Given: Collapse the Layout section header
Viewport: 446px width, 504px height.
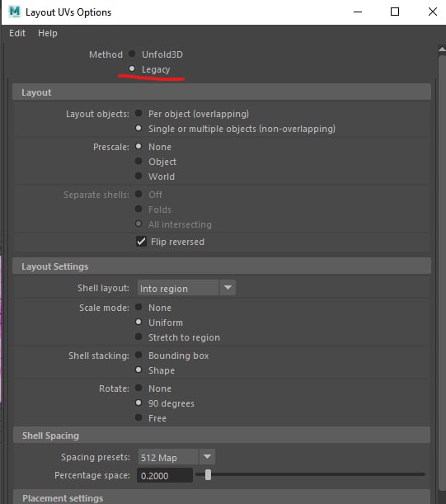Looking at the screenshot, I should 222,92.
